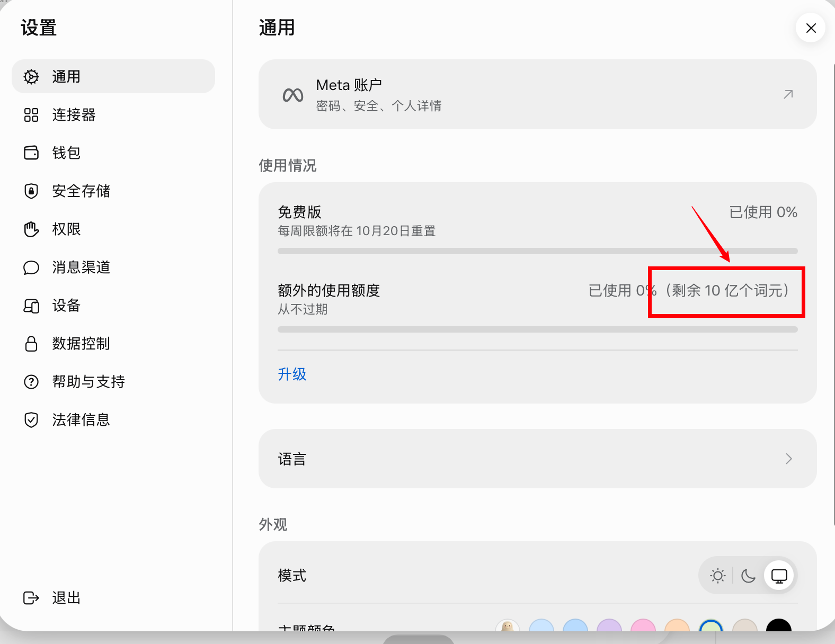Click the 升级 link

(x=292, y=374)
